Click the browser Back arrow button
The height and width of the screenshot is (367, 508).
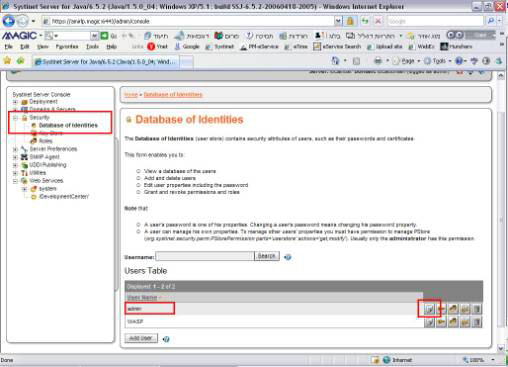(x=9, y=21)
